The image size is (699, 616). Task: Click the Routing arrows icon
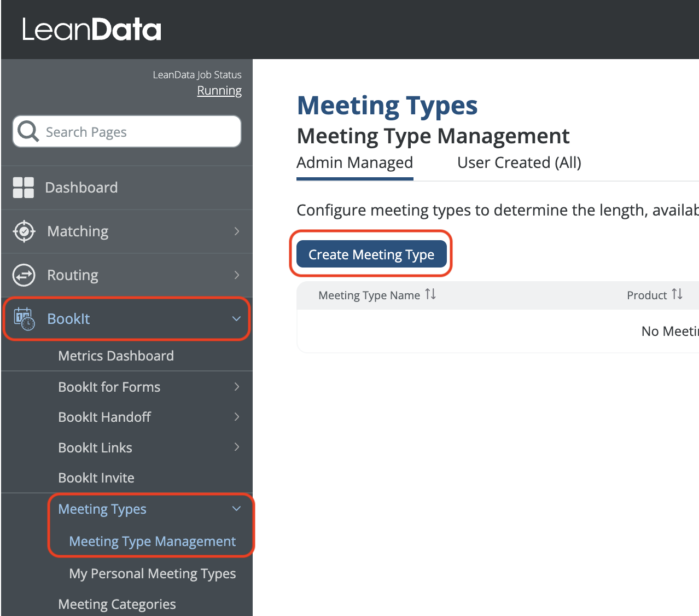24,275
